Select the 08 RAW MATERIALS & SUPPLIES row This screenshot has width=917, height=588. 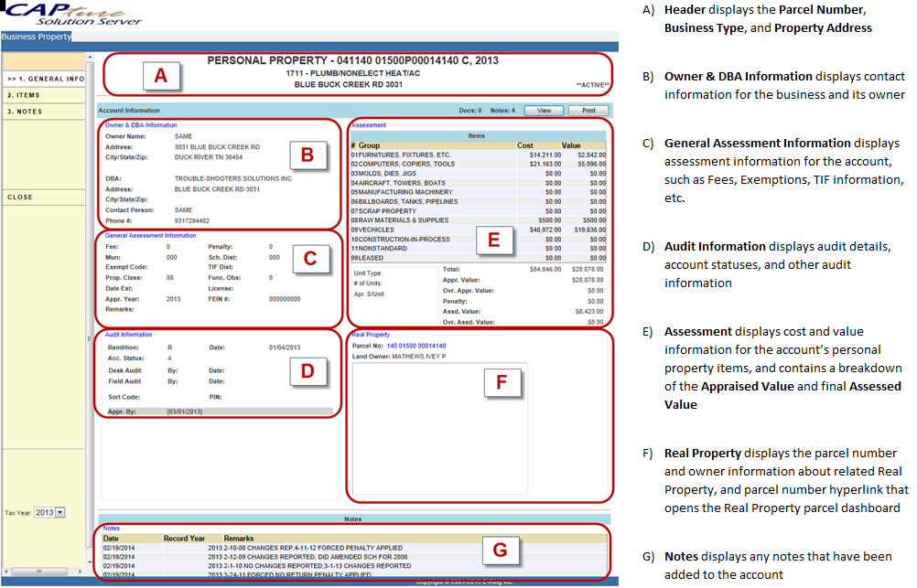pyautogui.click(x=478, y=220)
